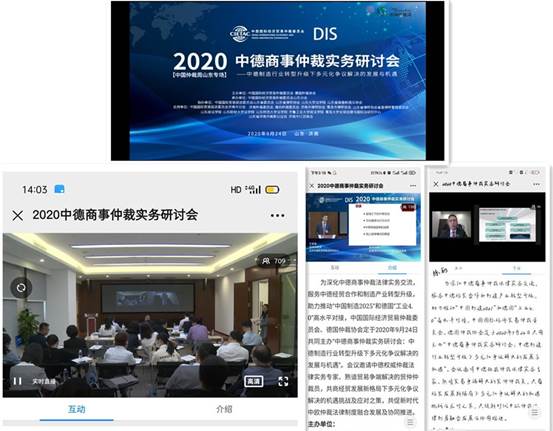The height and width of the screenshot is (431, 553).
Task: Toggle the 高清 video quality button
Action: tap(254, 381)
